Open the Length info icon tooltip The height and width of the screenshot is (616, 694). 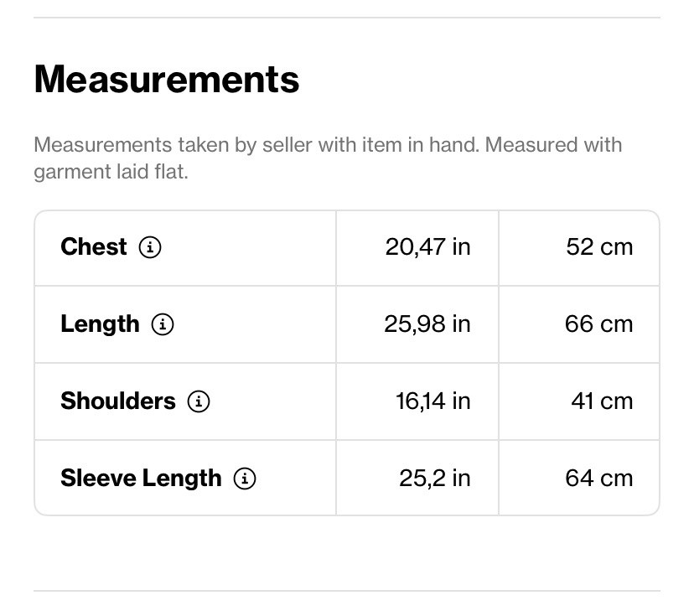coord(163,324)
